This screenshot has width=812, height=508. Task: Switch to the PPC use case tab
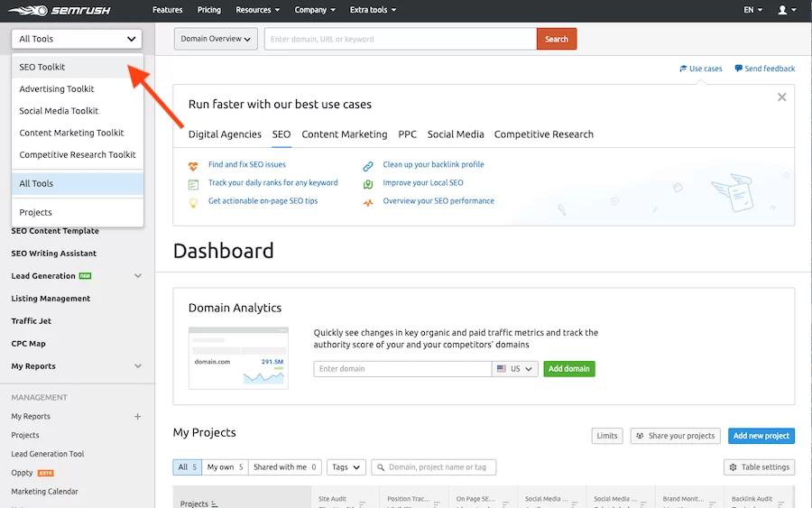click(x=407, y=134)
